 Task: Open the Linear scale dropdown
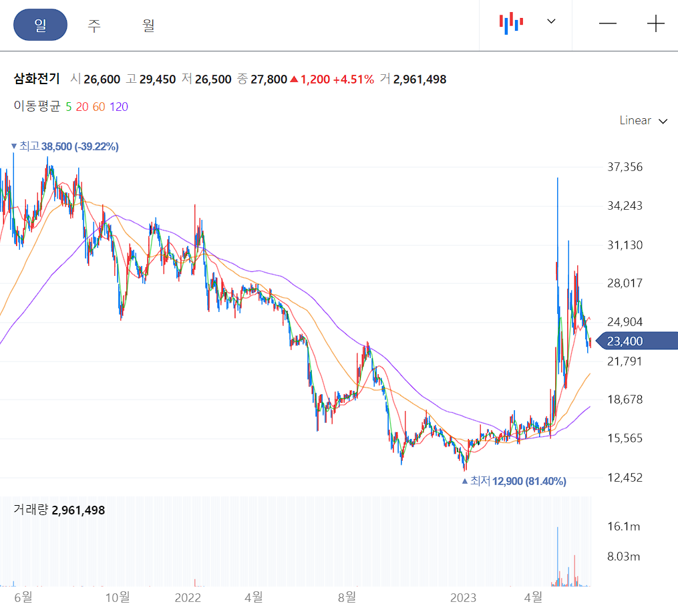(643, 120)
